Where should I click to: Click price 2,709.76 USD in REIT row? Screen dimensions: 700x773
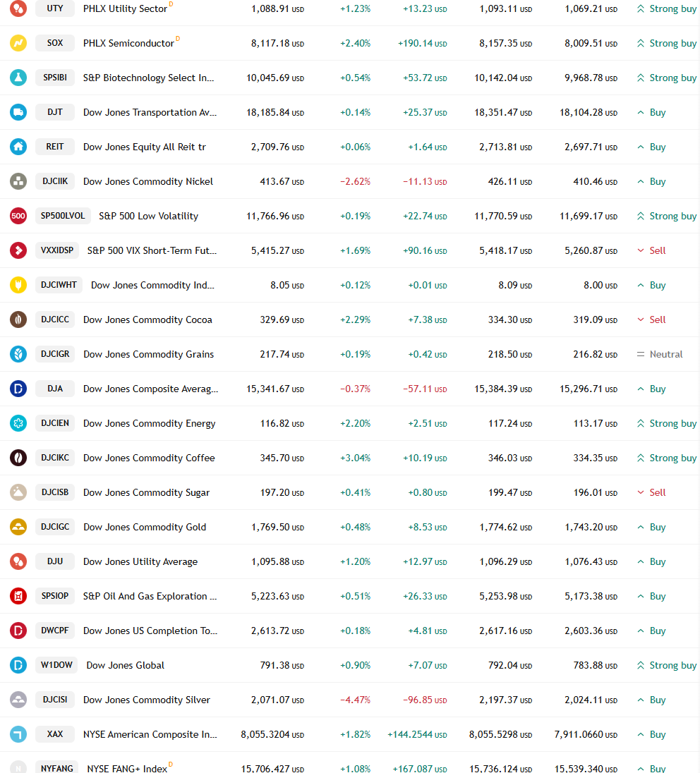tap(278, 147)
